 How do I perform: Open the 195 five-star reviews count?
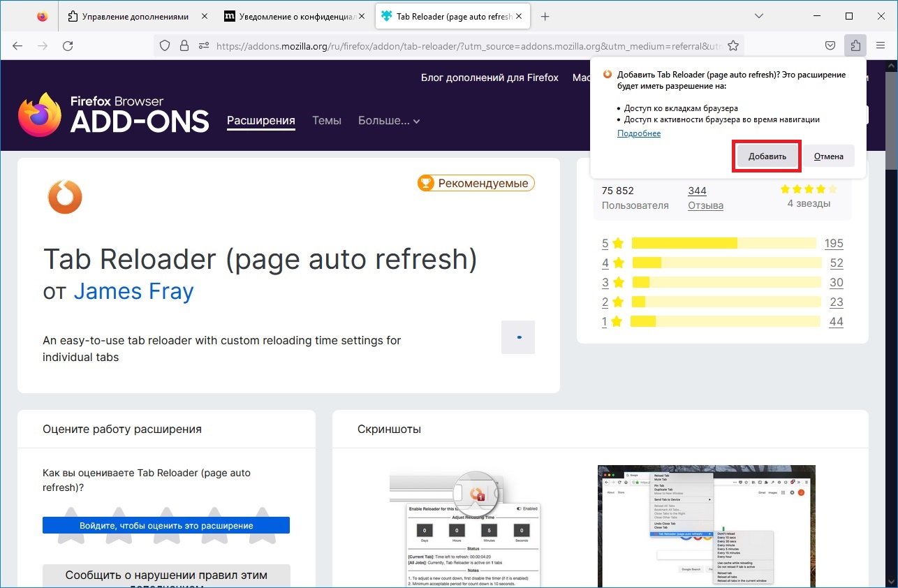tap(834, 244)
